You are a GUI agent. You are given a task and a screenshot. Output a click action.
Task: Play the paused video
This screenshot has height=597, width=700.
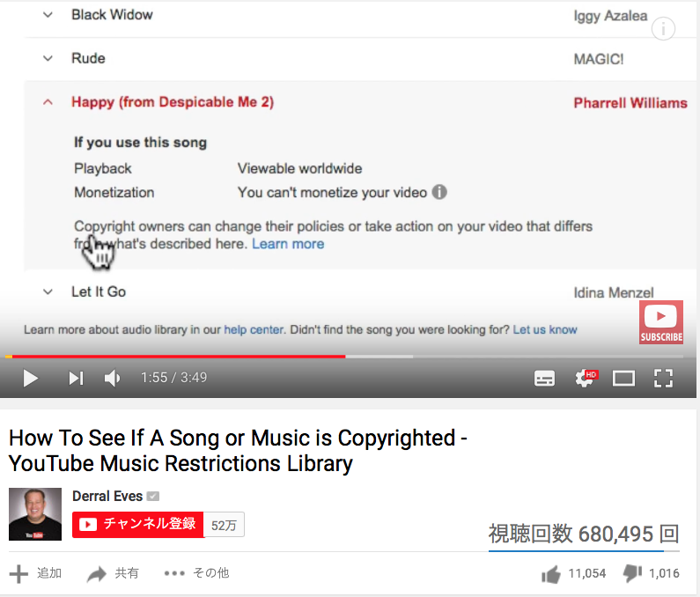[x=30, y=379]
